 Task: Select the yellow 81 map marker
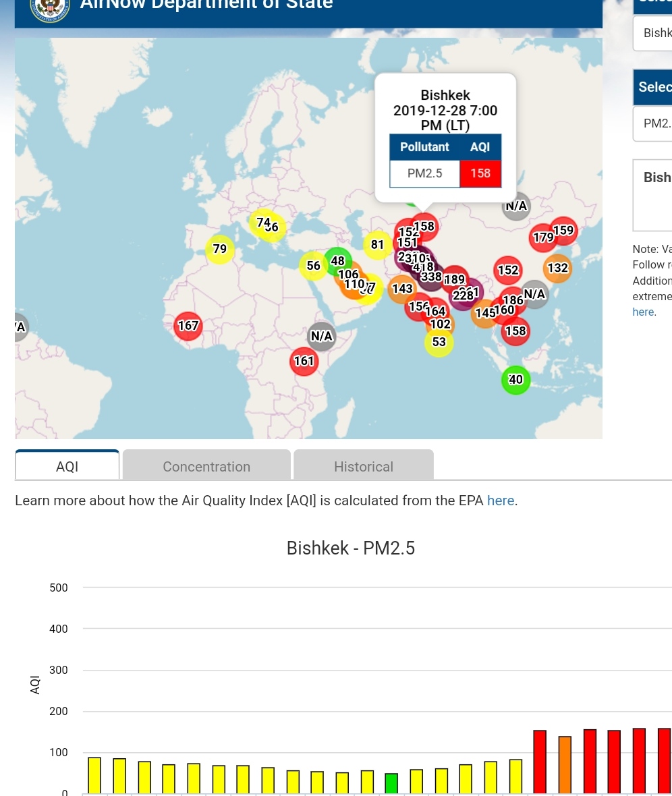(377, 245)
